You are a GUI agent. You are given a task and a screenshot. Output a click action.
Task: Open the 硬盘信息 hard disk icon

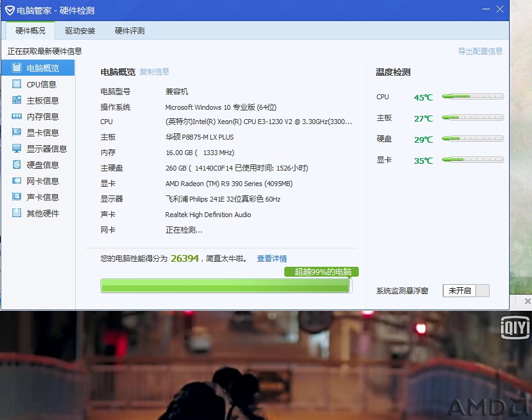[x=17, y=164]
